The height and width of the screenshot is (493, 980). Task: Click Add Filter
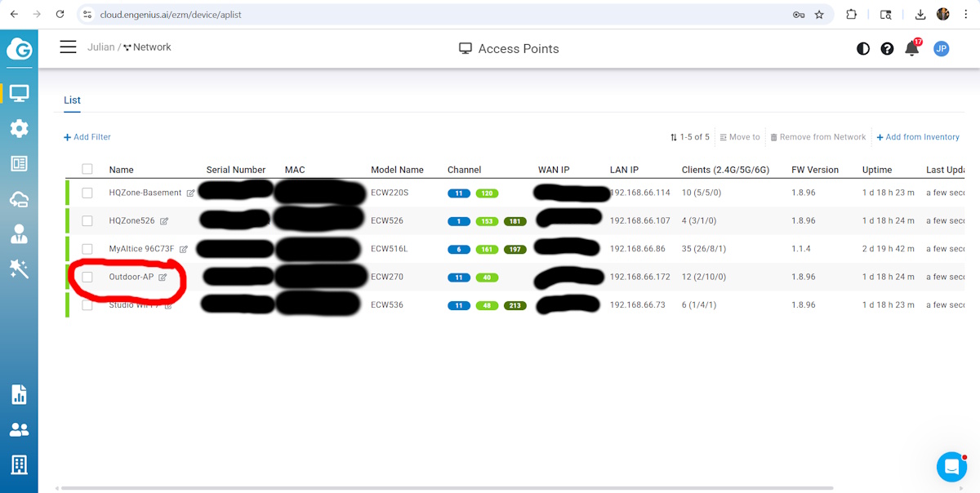point(87,137)
